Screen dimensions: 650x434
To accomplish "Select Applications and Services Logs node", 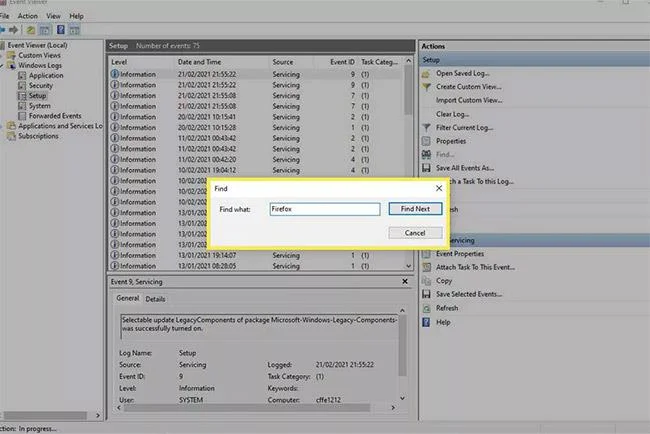I will pos(60,126).
